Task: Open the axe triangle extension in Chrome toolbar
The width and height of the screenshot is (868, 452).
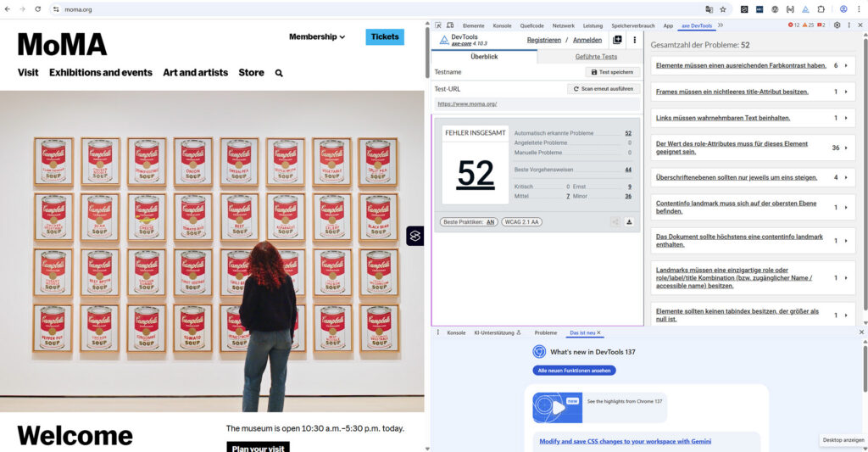Action: (x=805, y=9)
